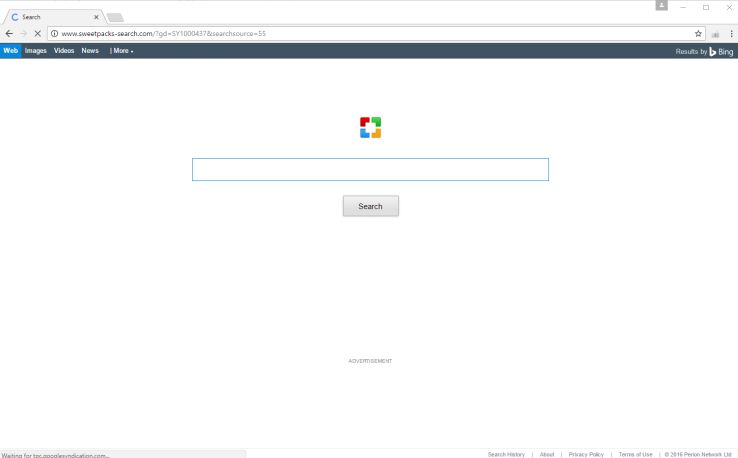Click the 'Waiting for' status bar text
Image resolution: width=738 pixels, height=458 pixels.
point(56,455)
